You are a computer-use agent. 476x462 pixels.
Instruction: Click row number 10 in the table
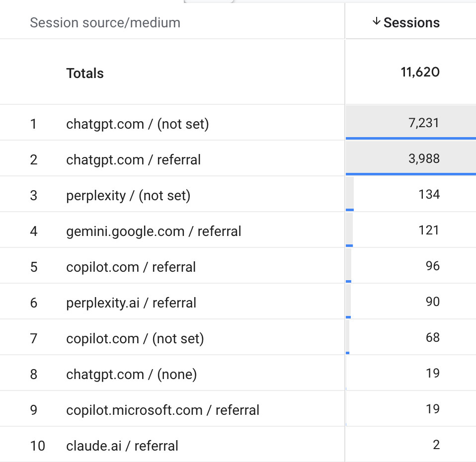(38, 446)
